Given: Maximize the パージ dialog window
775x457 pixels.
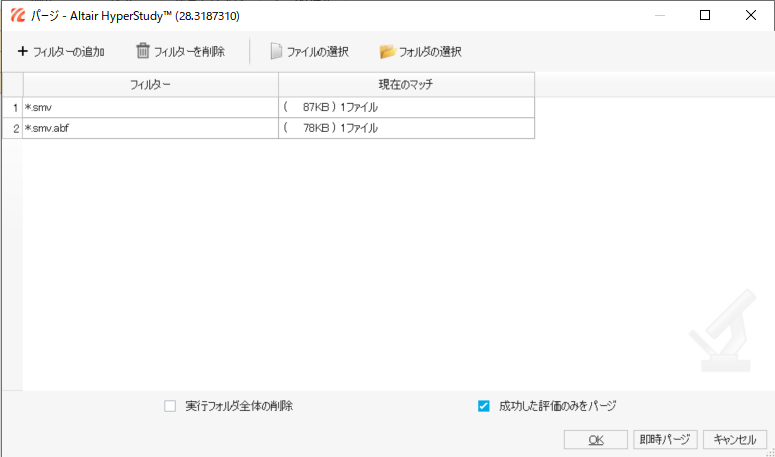Looking at the screenshot, I should [705, 16].
